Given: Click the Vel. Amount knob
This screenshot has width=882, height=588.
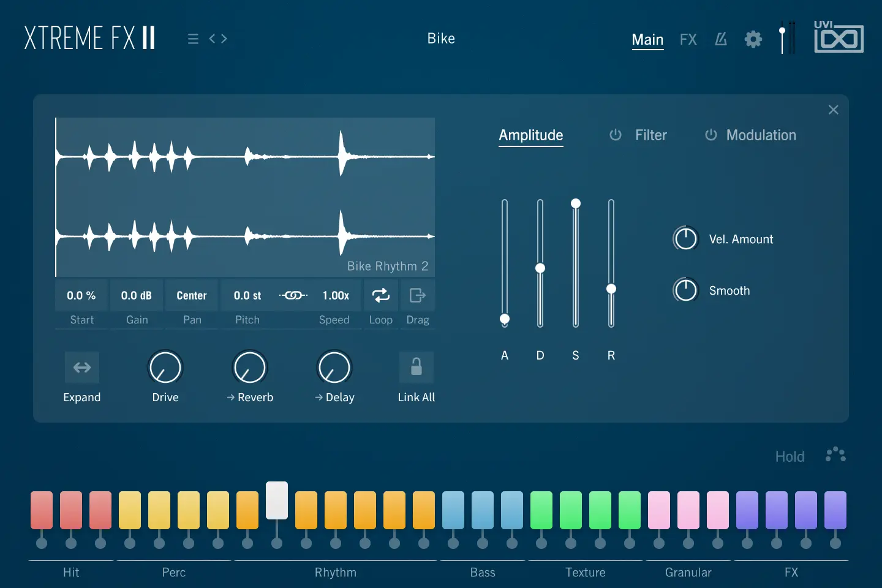Looking at the screenshot, I should click(x=685, y=239).
